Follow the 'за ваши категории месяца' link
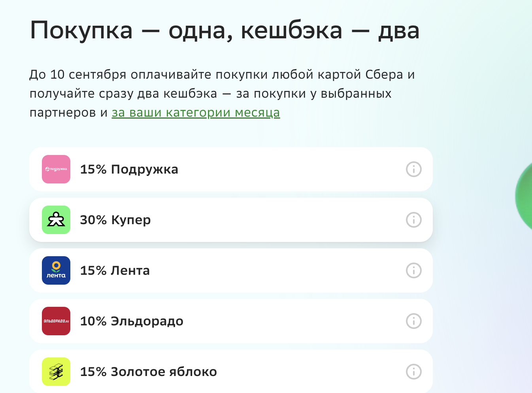532x393 pixels. pyautogui.click(x=196, y=113)
